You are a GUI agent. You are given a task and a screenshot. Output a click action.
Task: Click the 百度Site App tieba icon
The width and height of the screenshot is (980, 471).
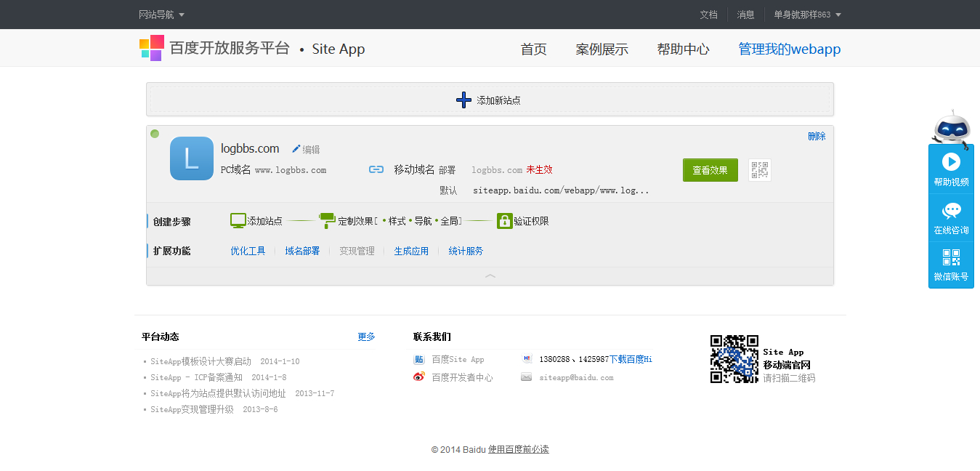(419, 359)
